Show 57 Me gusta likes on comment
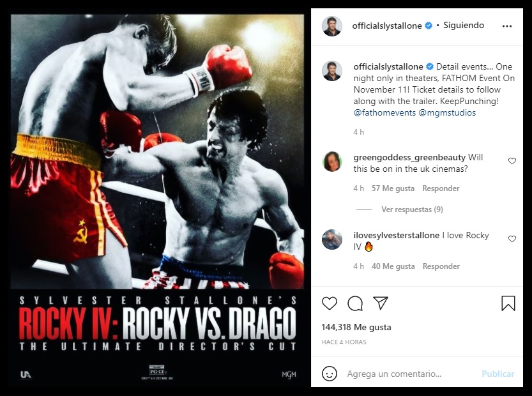The image size is (532, 396). [393, 188]
